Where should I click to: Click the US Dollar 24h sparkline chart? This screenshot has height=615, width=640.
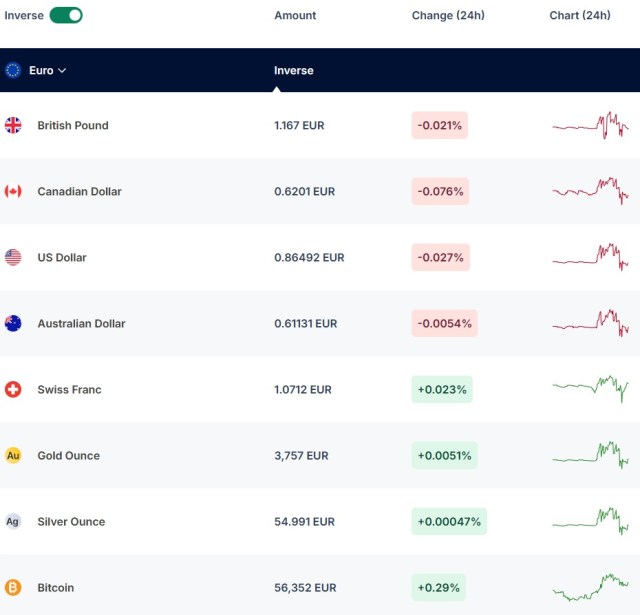coord(591,258)
